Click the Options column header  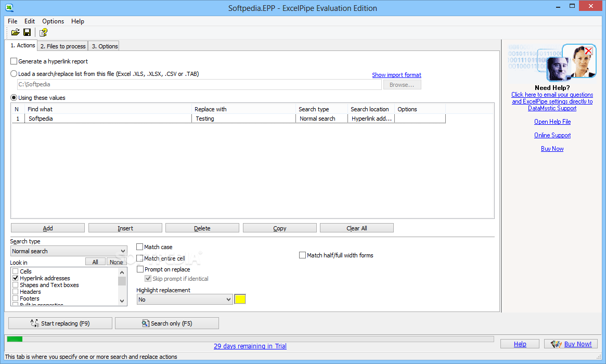click(x=420, y=109)
